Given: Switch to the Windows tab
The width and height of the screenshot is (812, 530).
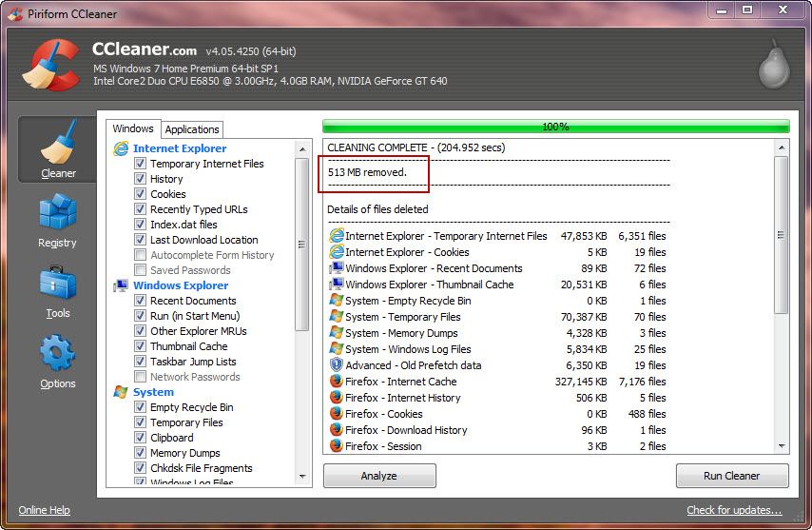Looking at the screenshot, I should [133, 128].
